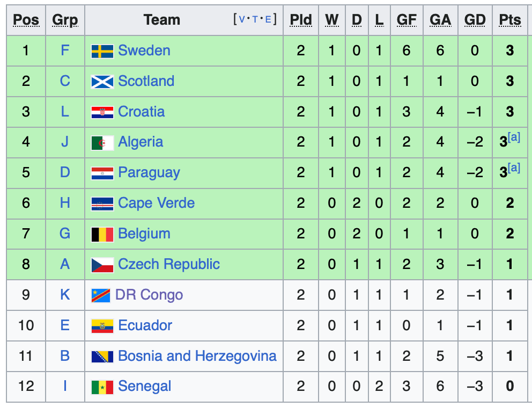532x407 pixels.
Task: Click the Sweden flag icon
Action: pyautogui.click(x=102, y=52)
